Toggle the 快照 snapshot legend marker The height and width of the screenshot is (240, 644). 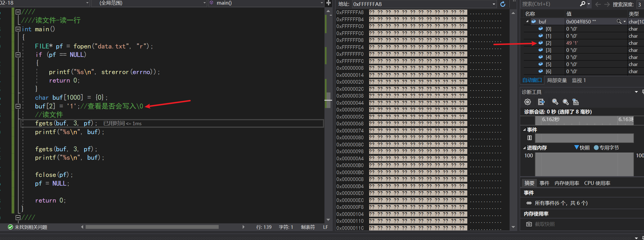pos(576,147)
